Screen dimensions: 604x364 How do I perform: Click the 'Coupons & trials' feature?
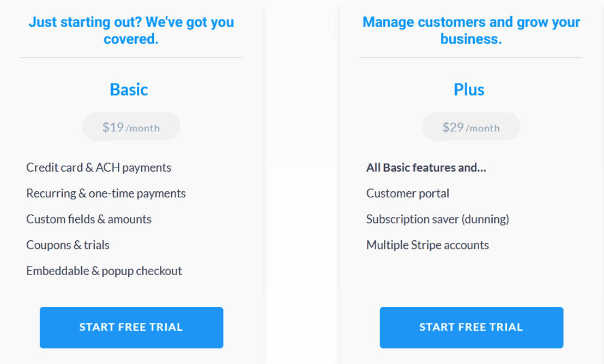68,245
